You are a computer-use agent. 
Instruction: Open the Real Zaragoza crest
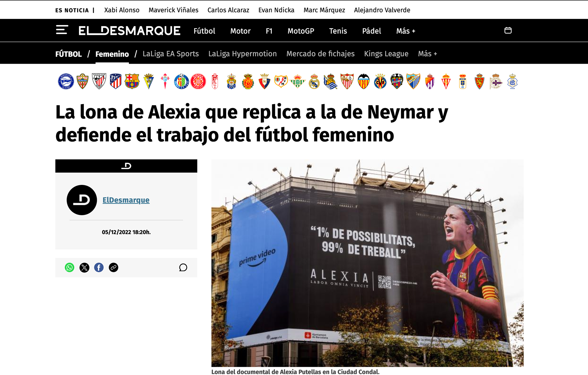[x=479, y=81]
